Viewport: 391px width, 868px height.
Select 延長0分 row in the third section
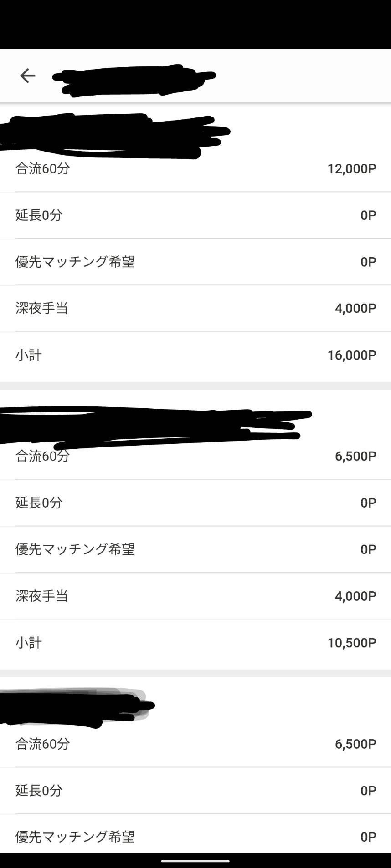coord(195,790)
